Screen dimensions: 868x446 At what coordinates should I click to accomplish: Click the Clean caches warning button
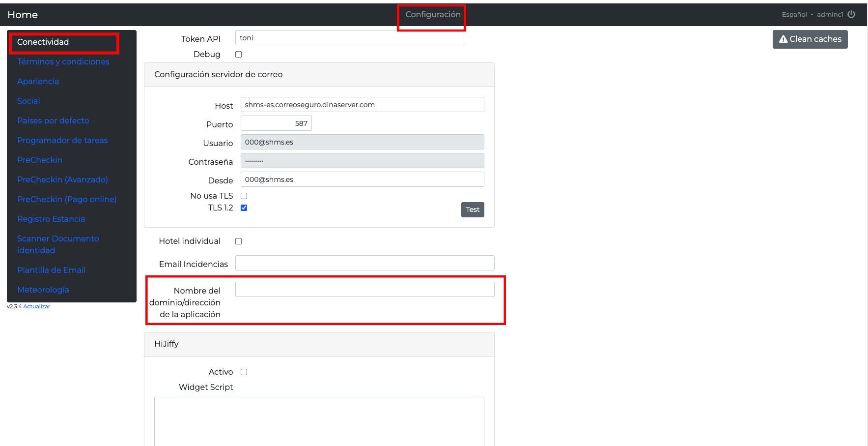pyautogui.click(x=810, y=39)
